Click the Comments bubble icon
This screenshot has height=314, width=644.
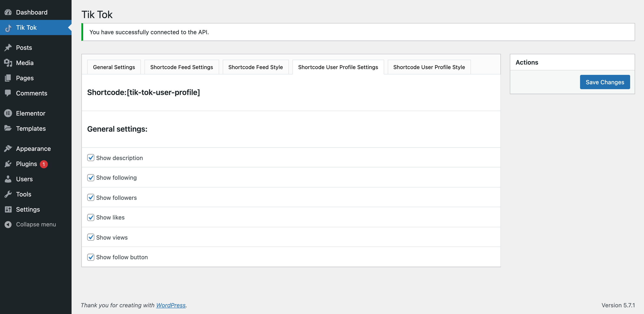(8, 93)
